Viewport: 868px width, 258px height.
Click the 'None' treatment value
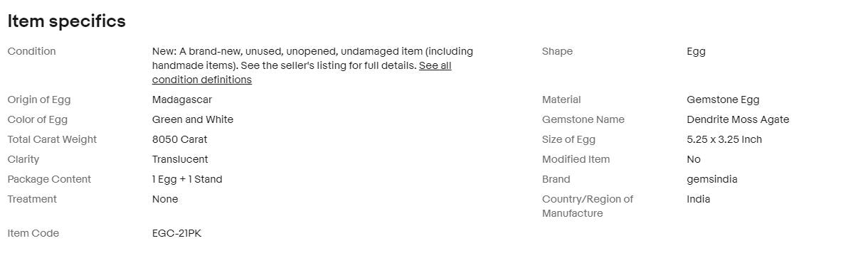tap(165, 199)
